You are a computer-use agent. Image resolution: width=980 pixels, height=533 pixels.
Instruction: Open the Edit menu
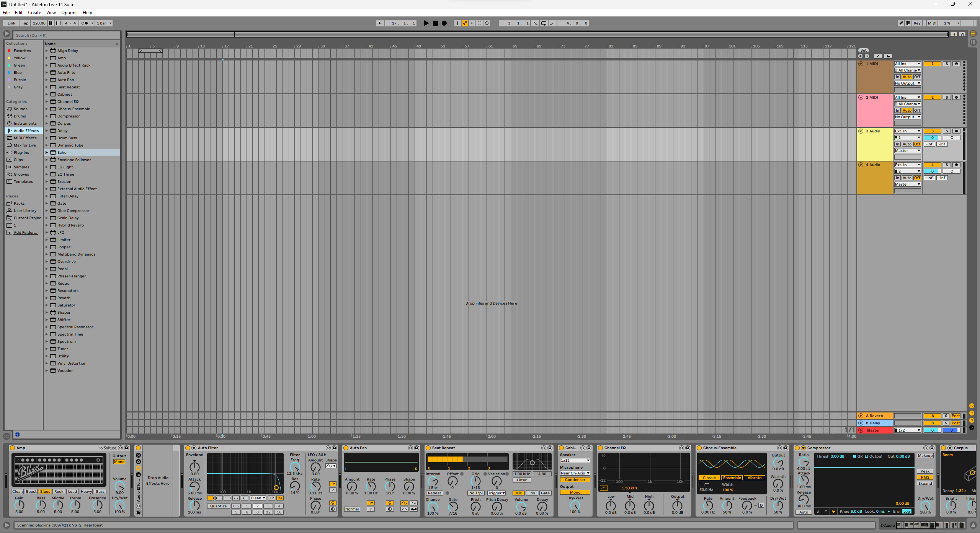[x=19, y=13]
